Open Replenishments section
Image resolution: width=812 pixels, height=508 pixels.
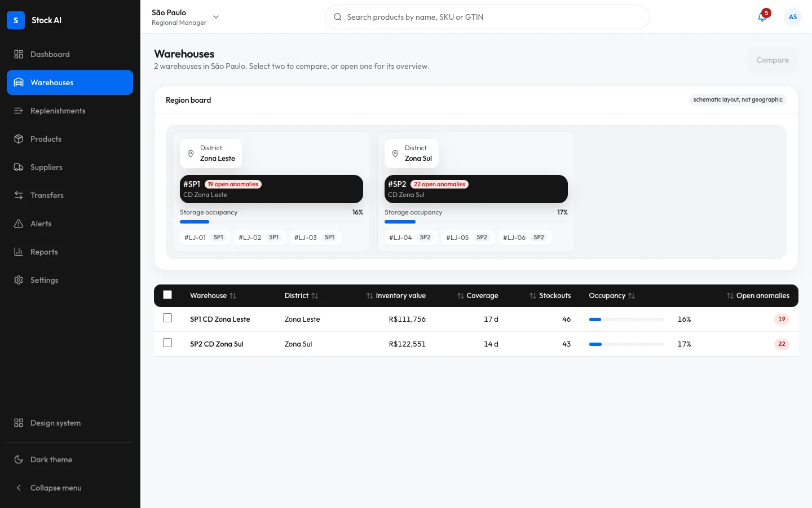(x=70, y=111)
